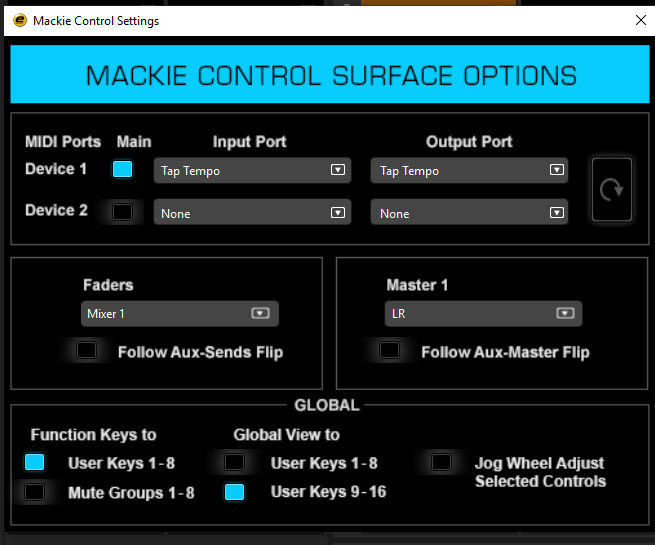Click the window title Mackie Control Settings
The image size is (655, 545).
[96, 20]
